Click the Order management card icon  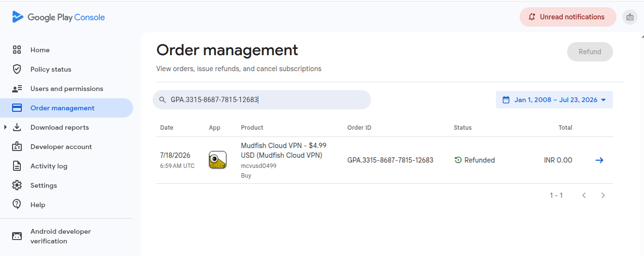click(17, 108)
